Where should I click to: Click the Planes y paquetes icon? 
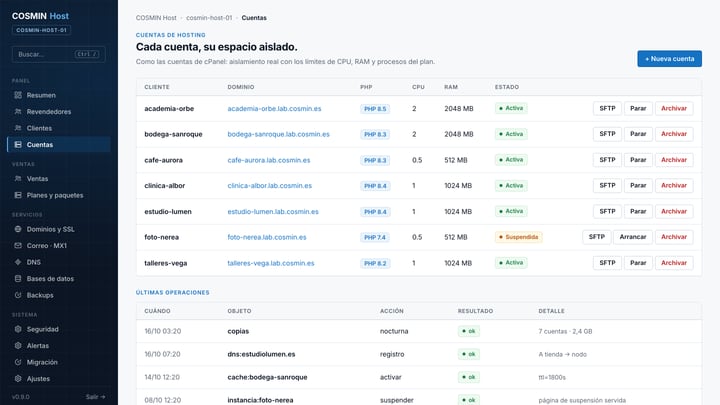18,195
